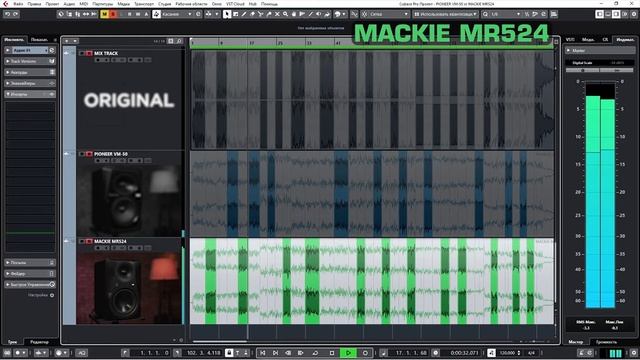Open the automation mode dropdown
Screen dimensions: 640x360
(x=176, y=14)
